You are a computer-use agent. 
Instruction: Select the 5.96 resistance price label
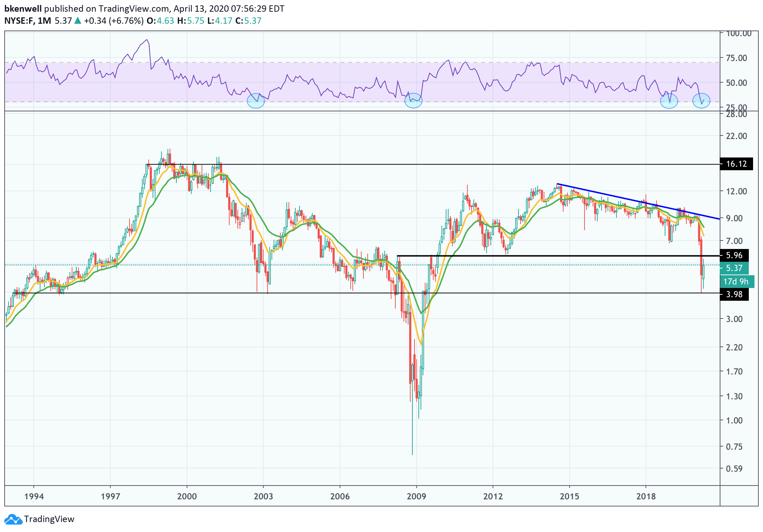(734, 255)
